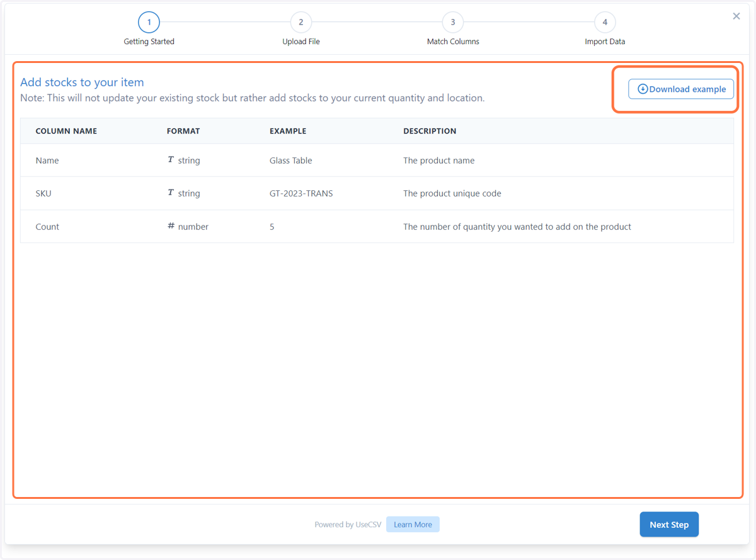The image size is (756, 560).
Task: Click 'The product name' description
Action: pos(439,161)
